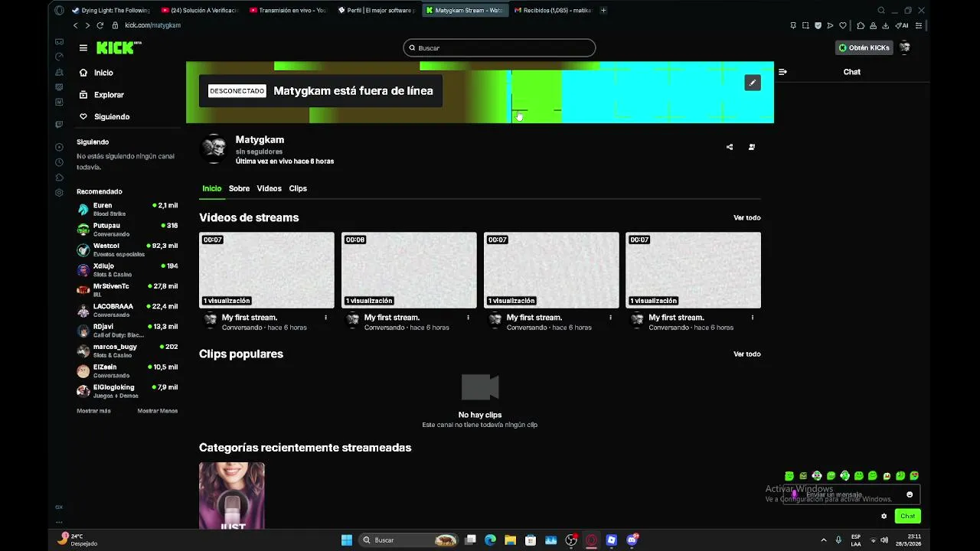Click the browser shield ad-blocker icon

tap(818, 25)
